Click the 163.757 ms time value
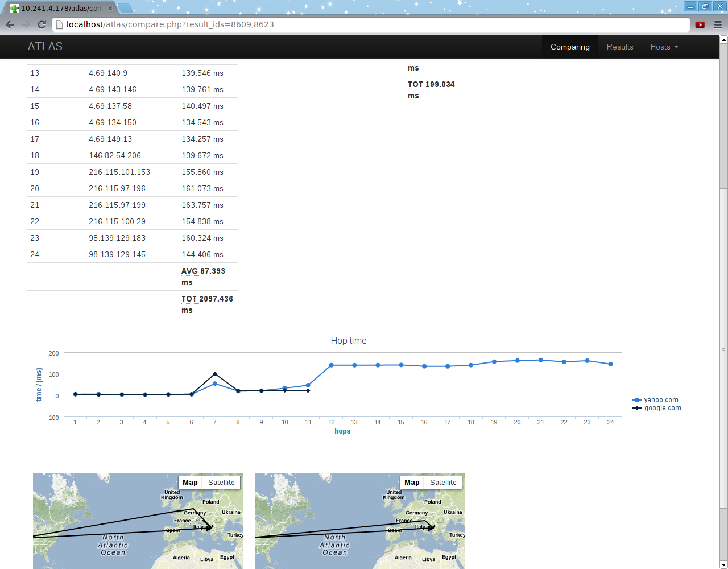 (x=202, y=205)
